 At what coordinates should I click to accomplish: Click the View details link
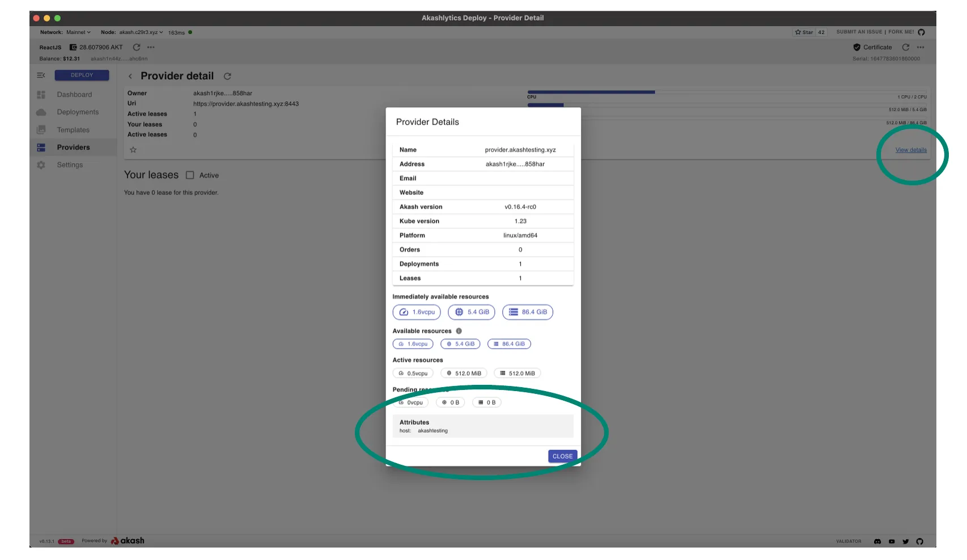point(911,150)
